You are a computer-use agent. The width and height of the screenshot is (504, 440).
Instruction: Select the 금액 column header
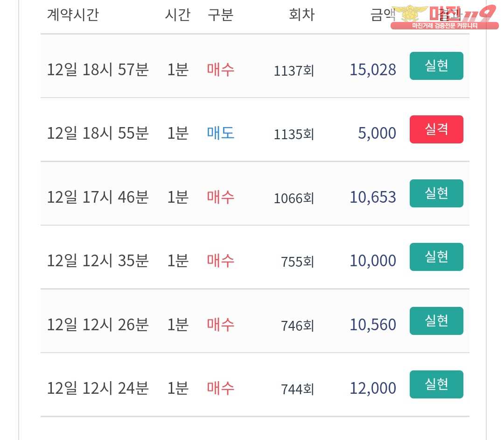383,15
